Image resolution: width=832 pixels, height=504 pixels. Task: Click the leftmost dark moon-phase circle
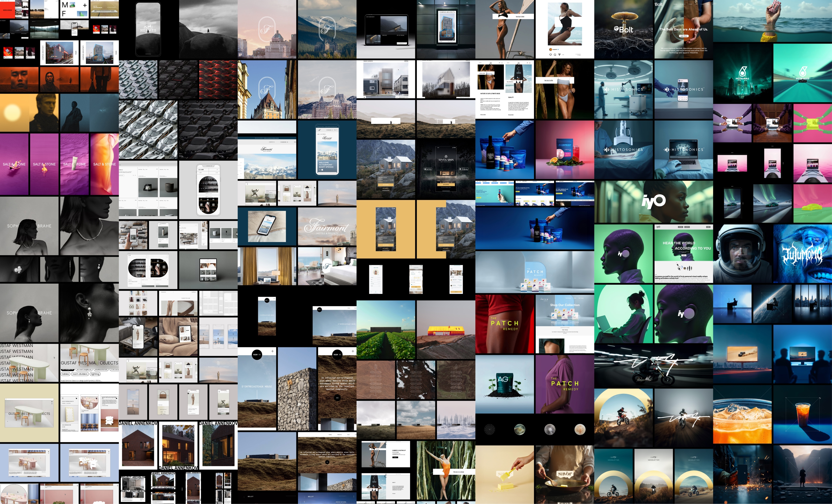489,429
